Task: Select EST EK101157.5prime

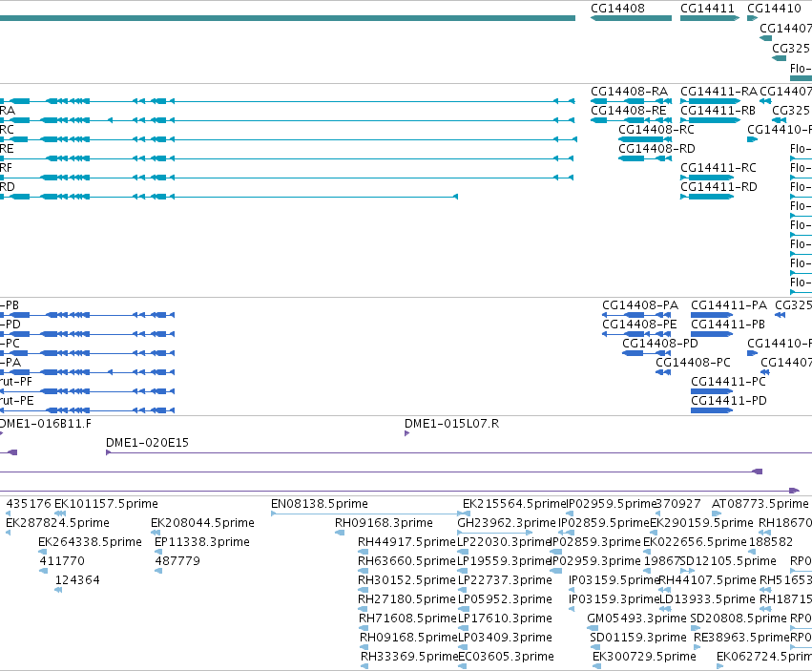Action: [60, 514]
